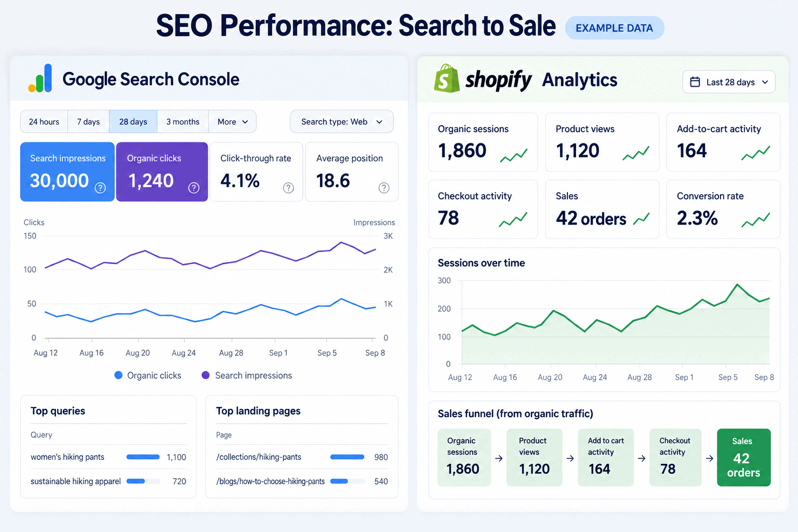
Task: Select the 24 hours tab
Action: pyautogui.click(x=44, y=122)
